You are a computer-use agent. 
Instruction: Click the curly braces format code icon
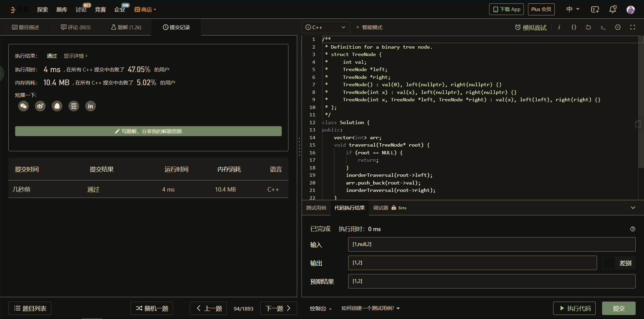coord(574,27)
